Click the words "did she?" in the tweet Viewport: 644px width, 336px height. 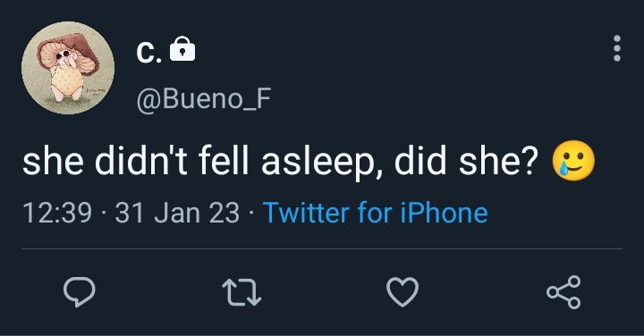click(x=466, y=161)
